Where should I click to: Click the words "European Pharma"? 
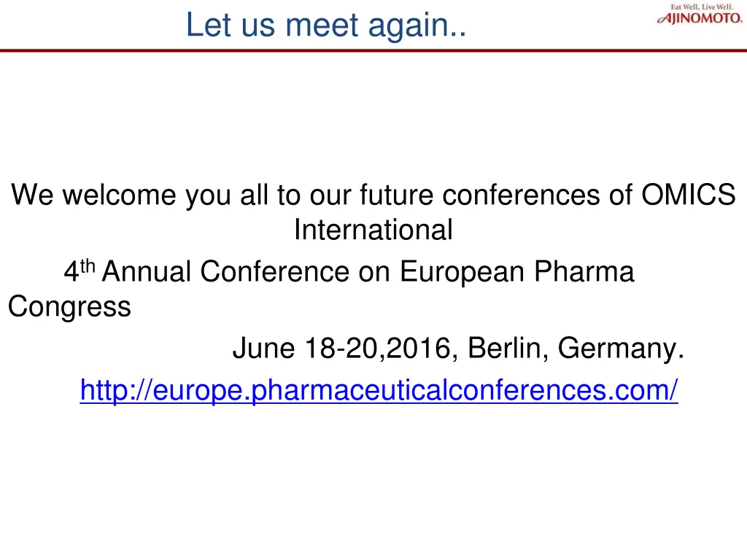(517, 272)
